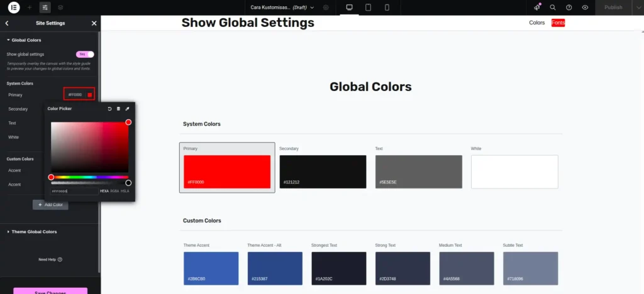Select the Text gray swatch #5E5E5E
644x294 pixels.
pyautogui.click(x=418, y=171)
